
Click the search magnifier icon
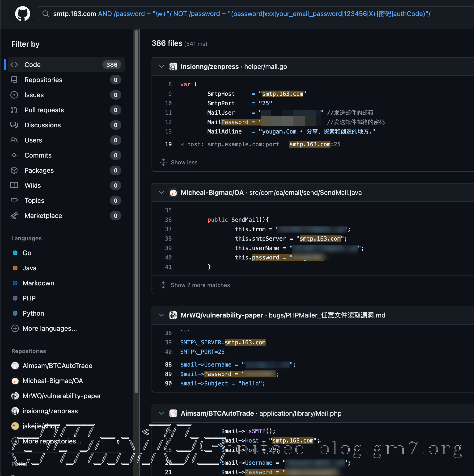coord(46,14)
